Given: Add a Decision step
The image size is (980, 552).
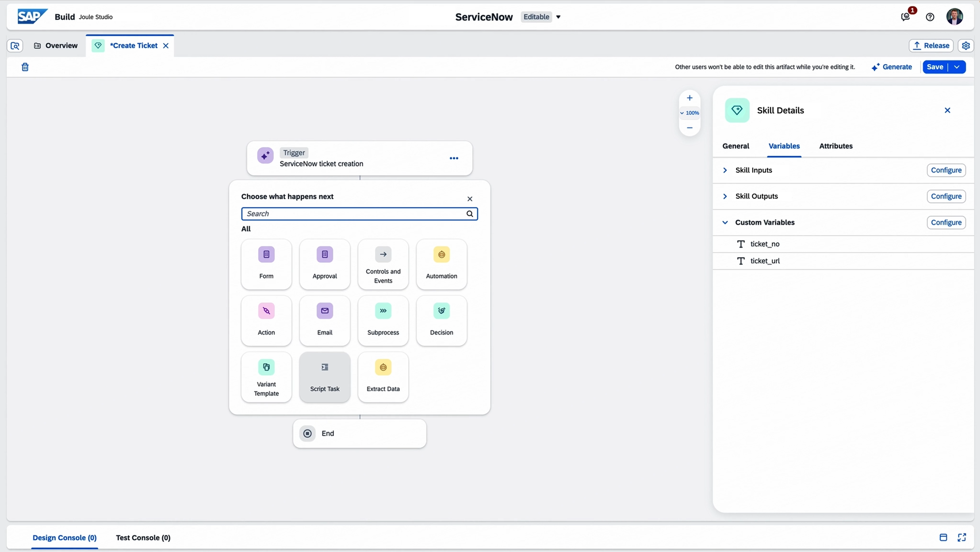Looking at the screenshot, I should [441, 320].
